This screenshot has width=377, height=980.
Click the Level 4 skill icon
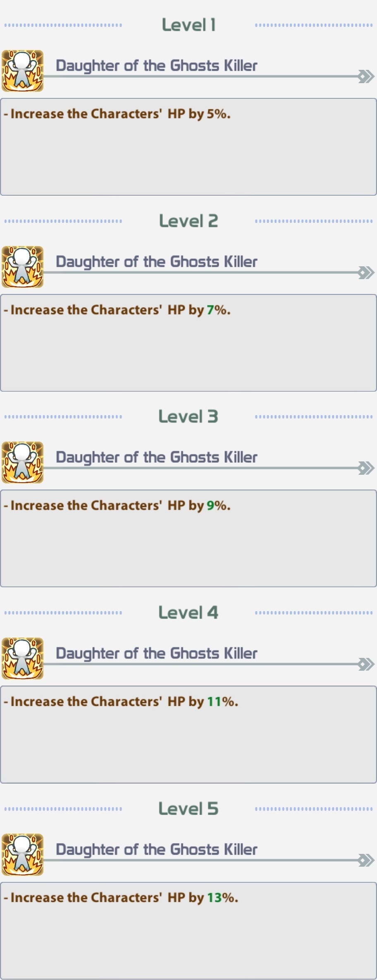pos(23,658)
